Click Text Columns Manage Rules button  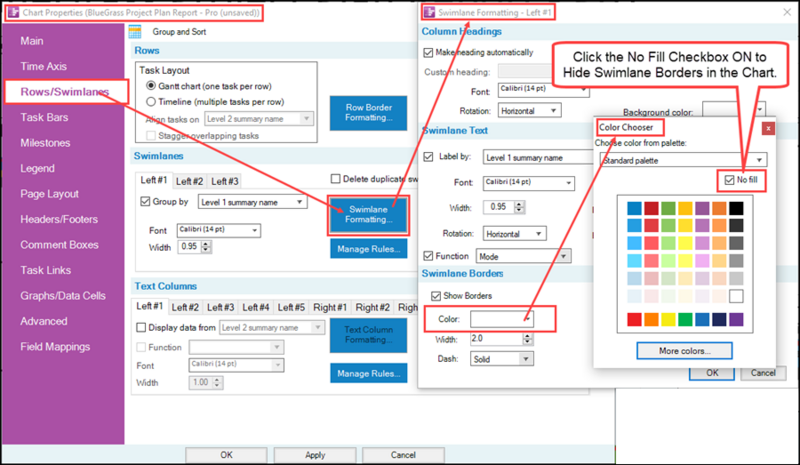point(368,374)
